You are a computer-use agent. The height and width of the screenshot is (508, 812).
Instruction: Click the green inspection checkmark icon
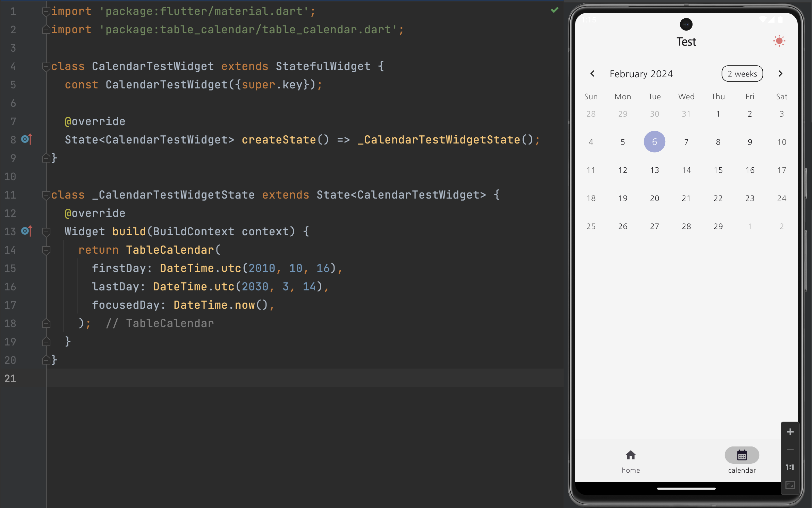[555, 10]
